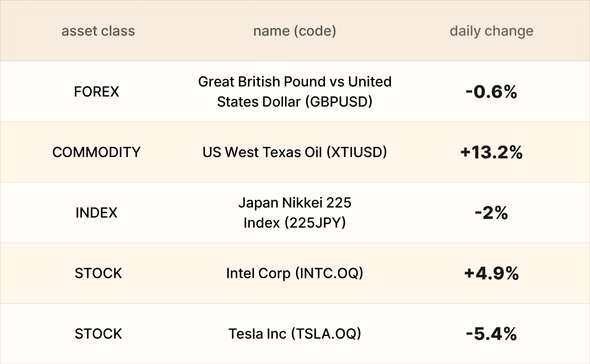The image size is (590, 364).
Task: Click the -5.4% daily change value
Action: coord(491,334)
